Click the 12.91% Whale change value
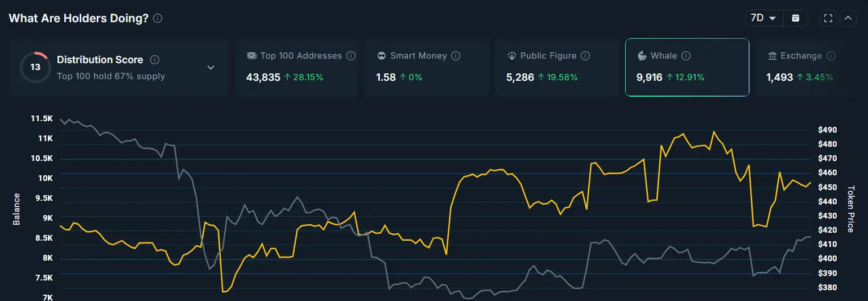The image size is (868, 301). (x=690, y=77)
